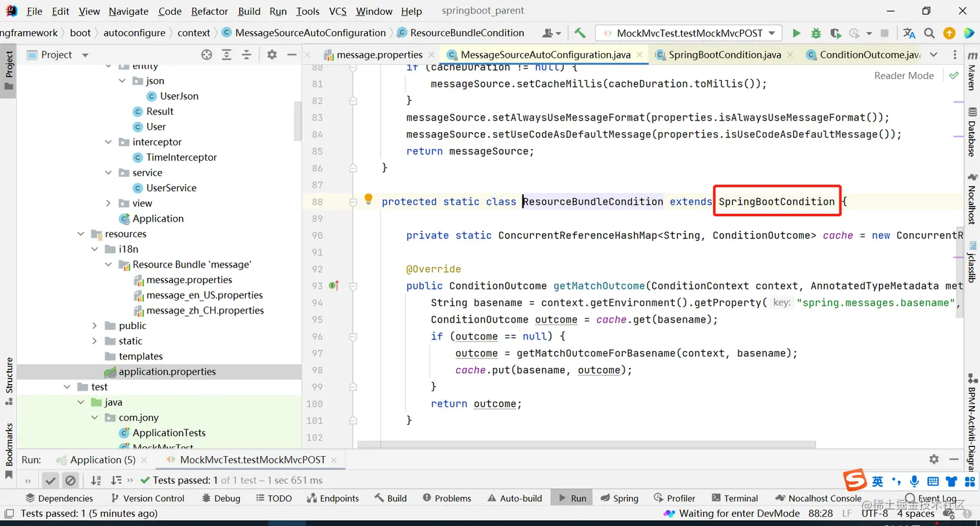Toggle the Database tool window
This screenshot has width=980, height=526.
click(972, 133)
